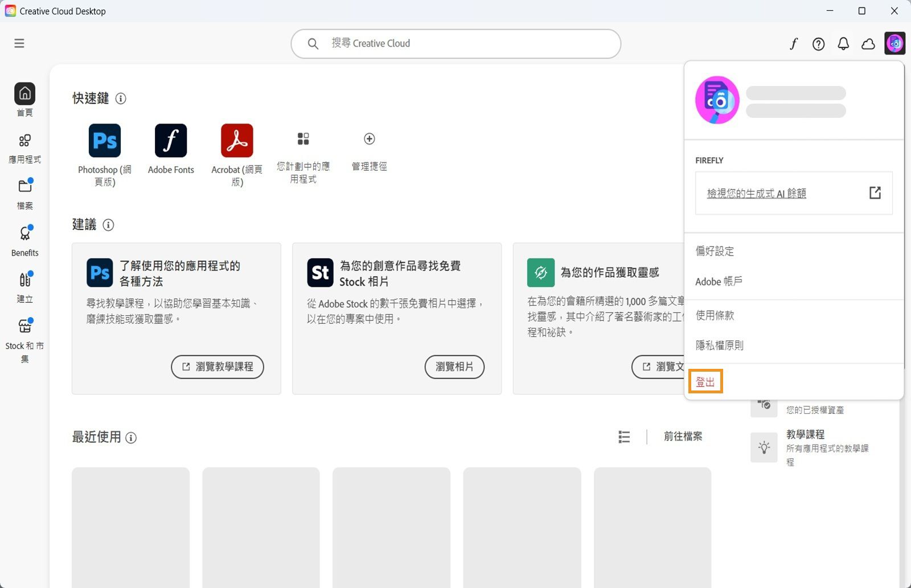Click external link icon beside AI 餘額

[875, 193]
